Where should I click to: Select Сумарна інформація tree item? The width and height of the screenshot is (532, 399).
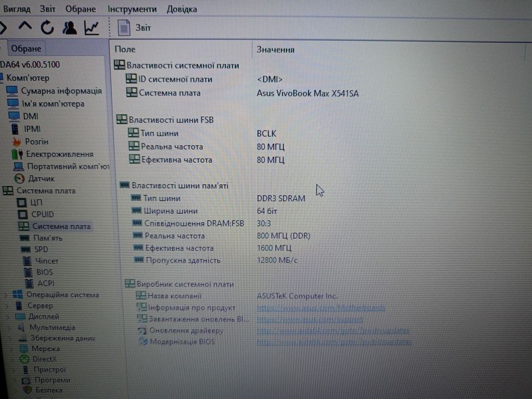click(x=61, y=91)
